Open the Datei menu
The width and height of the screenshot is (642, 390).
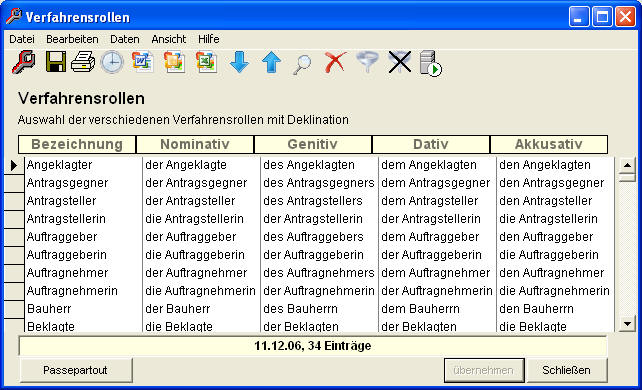[x=22, y=39]
